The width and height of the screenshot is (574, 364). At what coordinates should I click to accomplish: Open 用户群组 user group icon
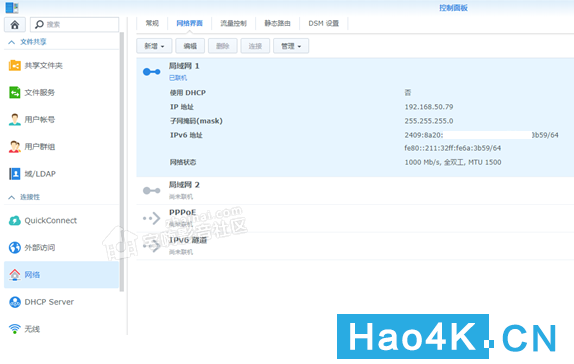pyautogui.click(x=15, y=146)
